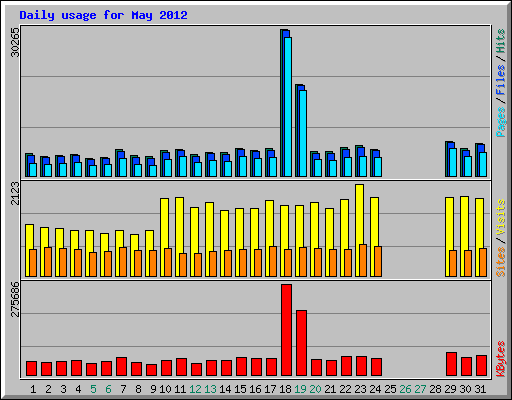Click the red KBytes bar for day 19

(x=301, y=343)
